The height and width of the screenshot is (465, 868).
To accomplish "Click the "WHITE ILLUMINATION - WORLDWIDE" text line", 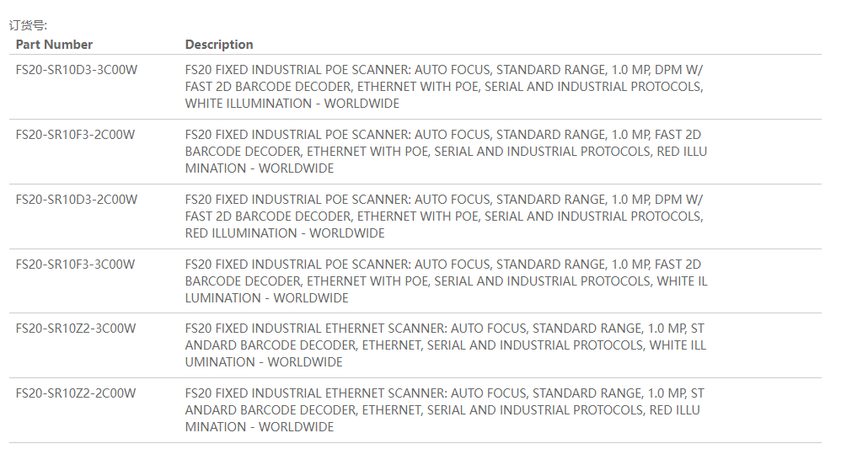I will [x=292, y=104].
